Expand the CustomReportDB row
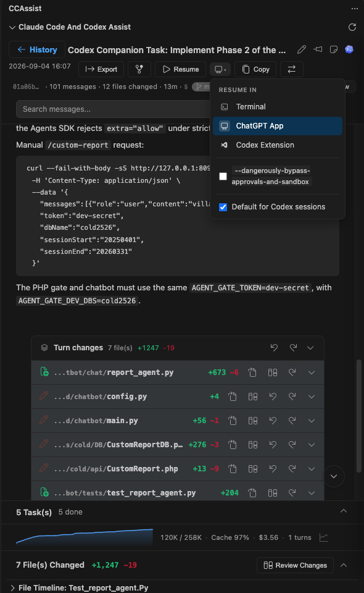Screen dimensions: 364x593 coord(312,445)
